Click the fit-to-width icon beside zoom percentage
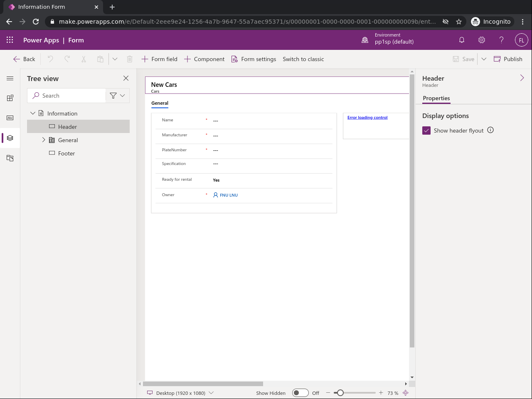The width and height of the screenshot is (532, 399). pos(406,393)
